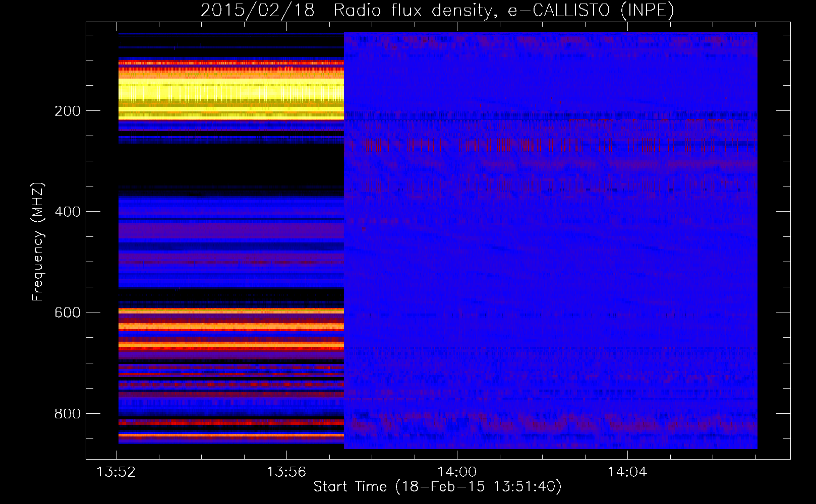
Task: Click the 14:00 time tick label
Action: tap(457, 472)
